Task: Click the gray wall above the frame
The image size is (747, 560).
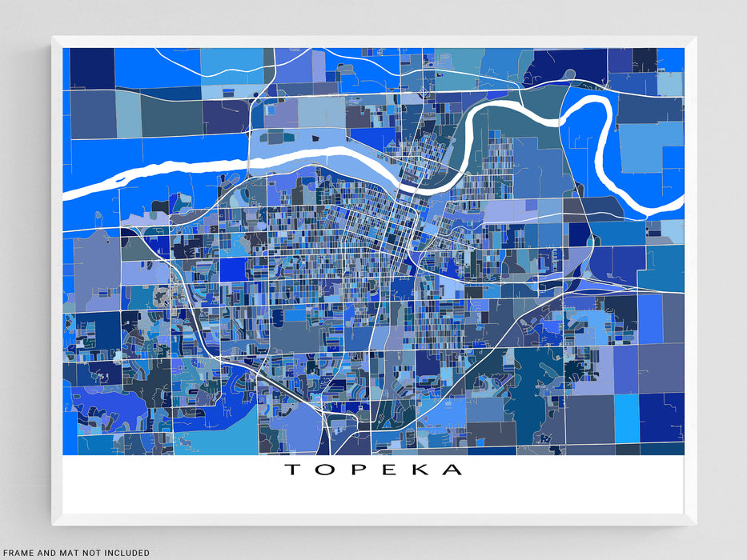Action: coord(374,16)
